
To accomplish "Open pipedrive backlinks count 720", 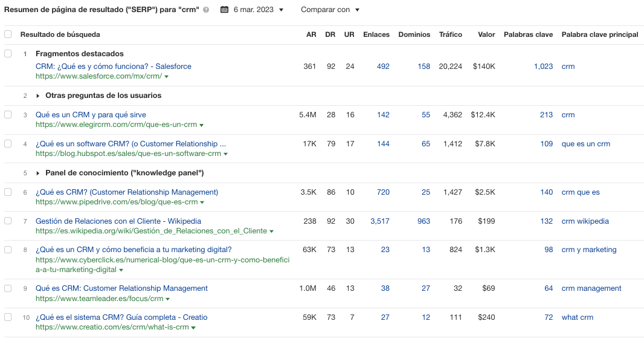I will tap(383, 192).
